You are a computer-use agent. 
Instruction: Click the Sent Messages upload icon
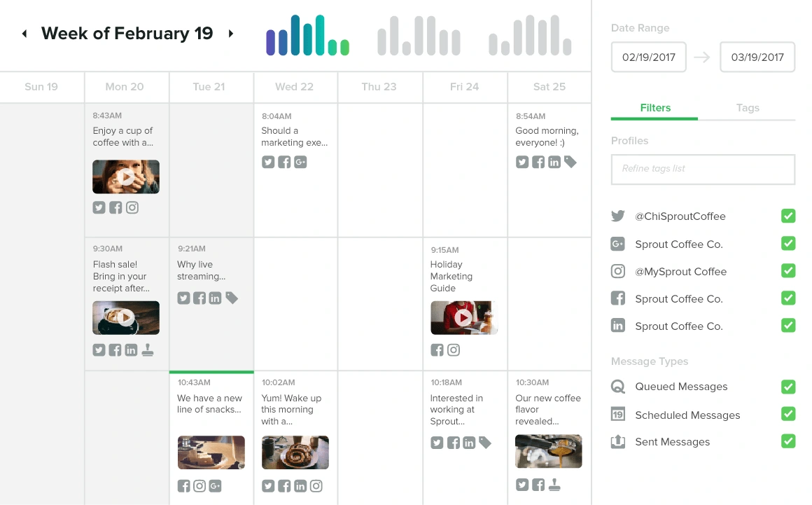tap(618, 442)
